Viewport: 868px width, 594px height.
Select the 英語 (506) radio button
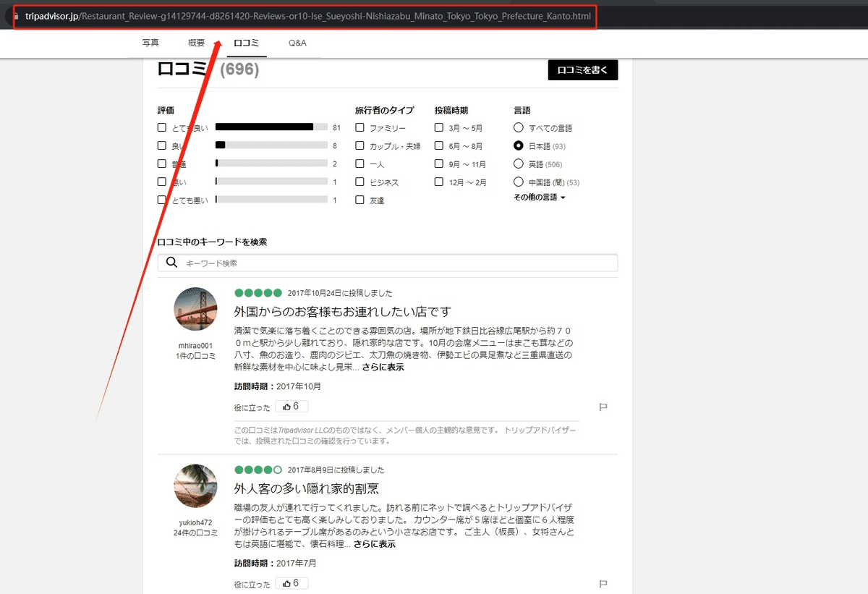[519, 164]
